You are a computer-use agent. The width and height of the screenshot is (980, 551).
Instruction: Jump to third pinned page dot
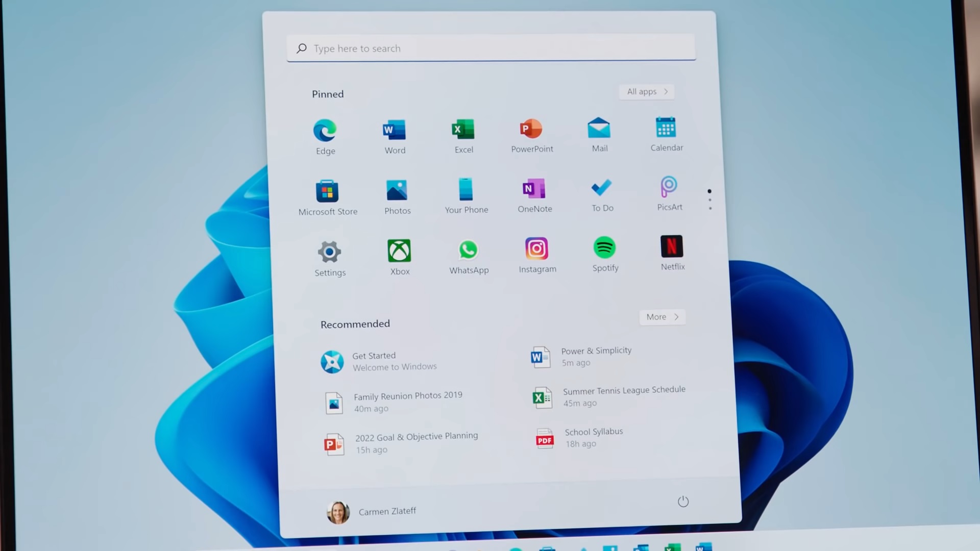(x=710, y=208)
